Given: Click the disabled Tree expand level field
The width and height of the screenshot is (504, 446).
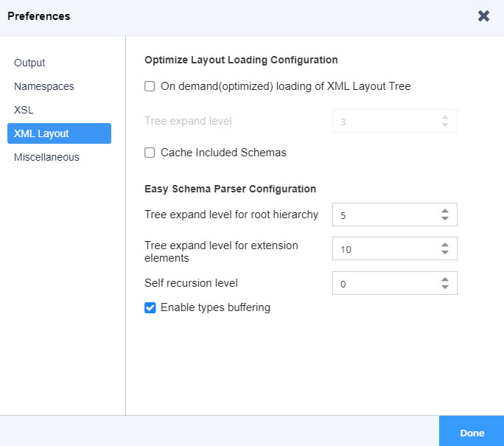Looking at the screenshot, I should point(383,121).
